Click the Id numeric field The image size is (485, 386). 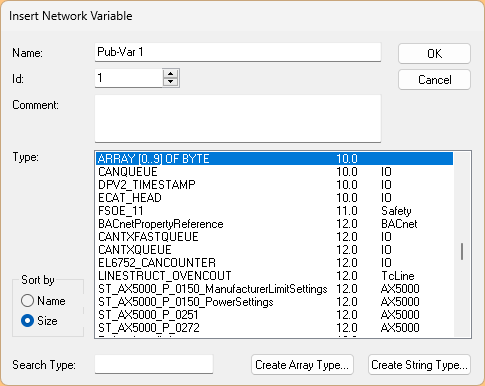point(129,78)
